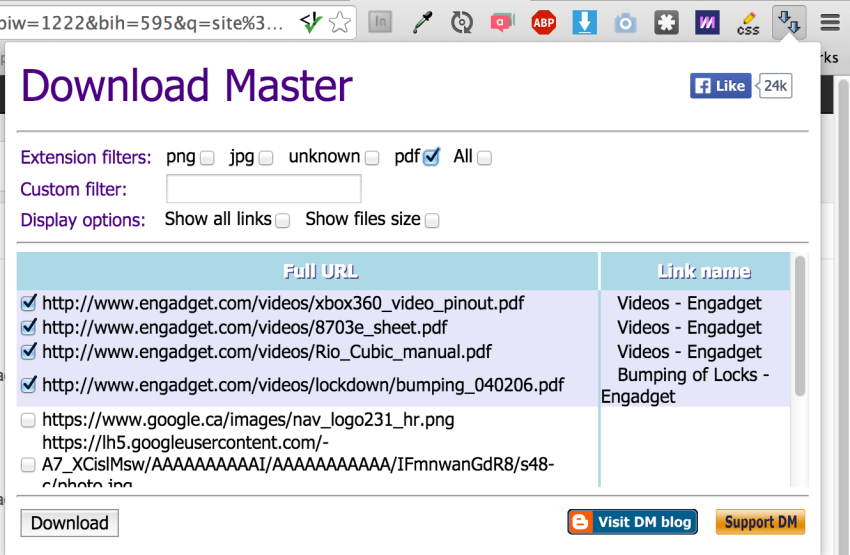Viewport: 850px width, 555px height.
Task: Enable Show all links option
Action: click(x=282, y=221)
